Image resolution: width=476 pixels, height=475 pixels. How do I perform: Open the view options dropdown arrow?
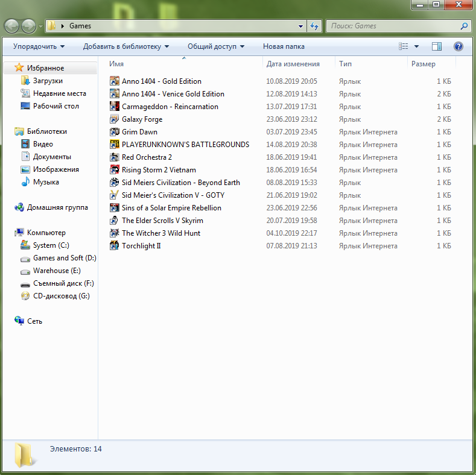(416, 46)
